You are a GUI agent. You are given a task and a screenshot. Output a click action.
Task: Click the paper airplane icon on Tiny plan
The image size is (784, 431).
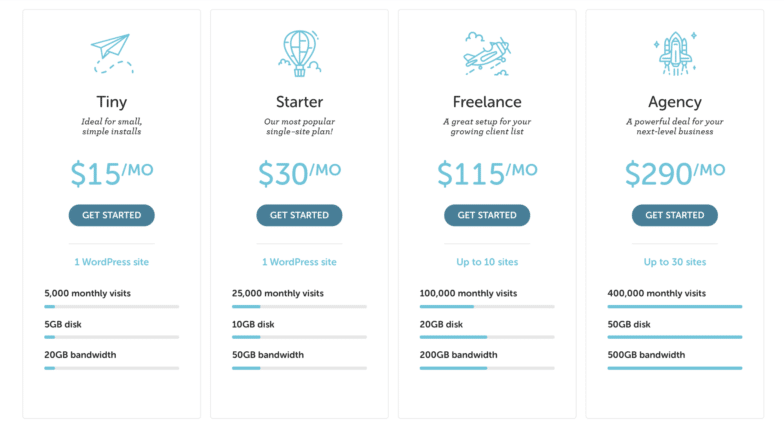[x=111, y=53]
